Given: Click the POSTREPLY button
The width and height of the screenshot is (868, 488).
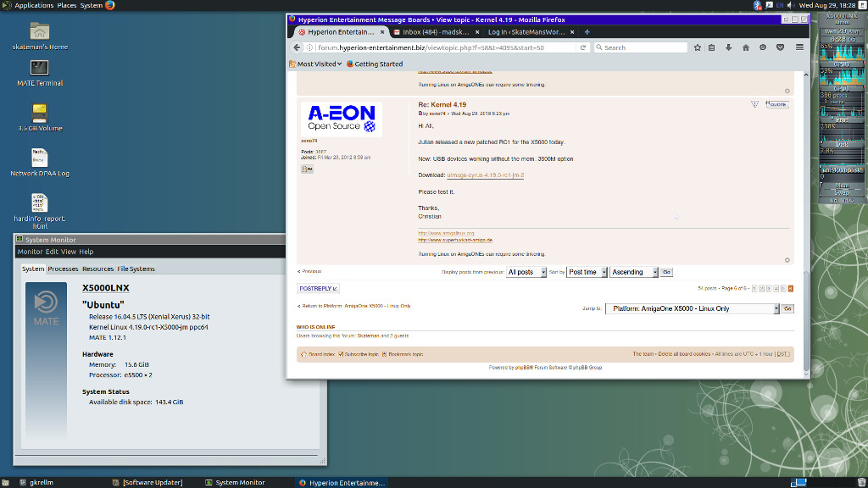Looking at the screenshot, I should click(x=318, y=289).
